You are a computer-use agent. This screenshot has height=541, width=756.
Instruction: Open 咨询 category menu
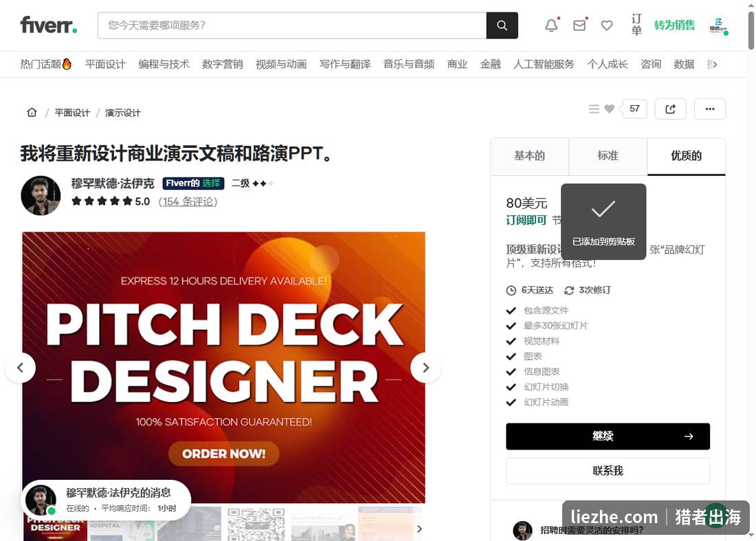pyautogui.click(x=651, y=64)
